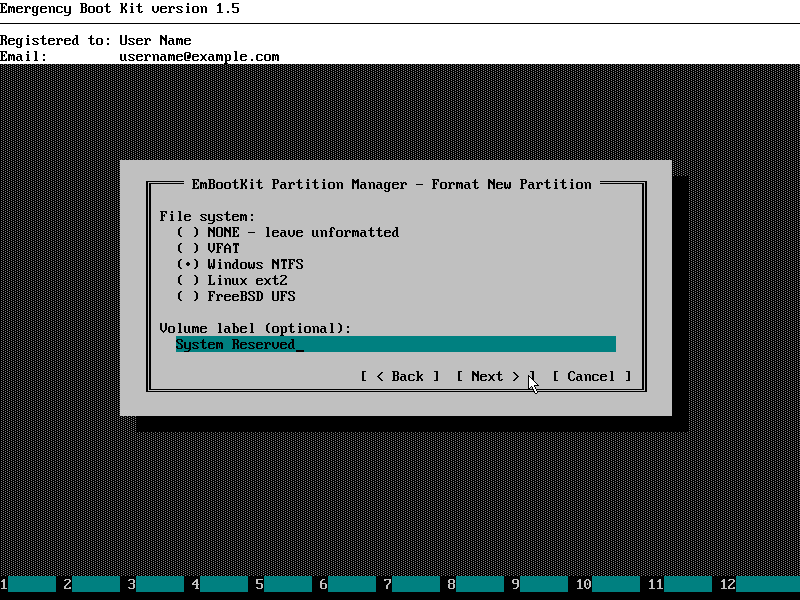The width and height of the screenshot is (800, 600).
Task: Click the Volume label input field
Action: (396, 344)
